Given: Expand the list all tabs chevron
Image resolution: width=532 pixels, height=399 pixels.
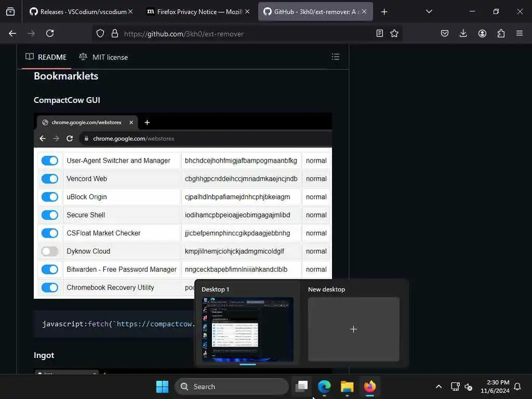Looking at the screenshot, I should (429, 11).
